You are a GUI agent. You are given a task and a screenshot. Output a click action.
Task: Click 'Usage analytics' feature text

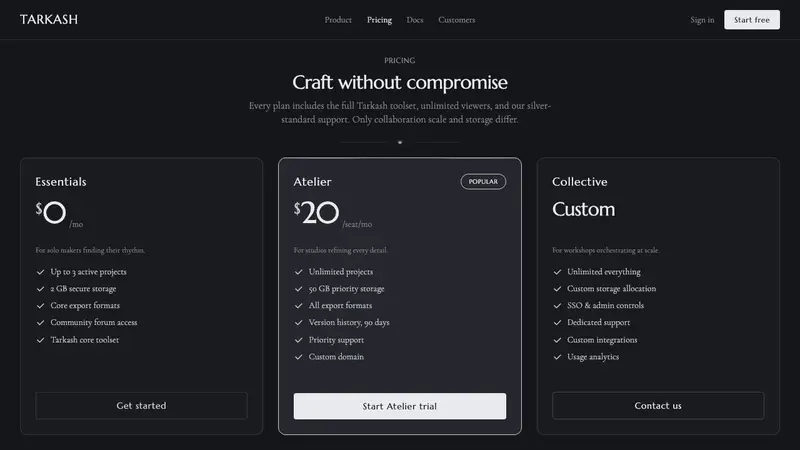click(x=593, y=357)
